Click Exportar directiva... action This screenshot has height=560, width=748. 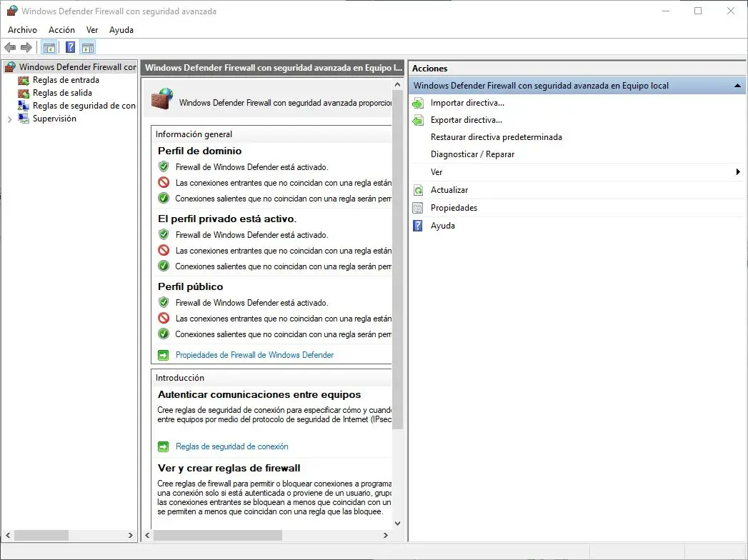467,120
